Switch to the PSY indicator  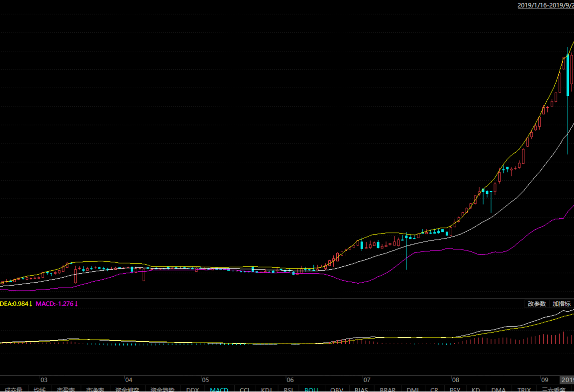tap(455, 390)
